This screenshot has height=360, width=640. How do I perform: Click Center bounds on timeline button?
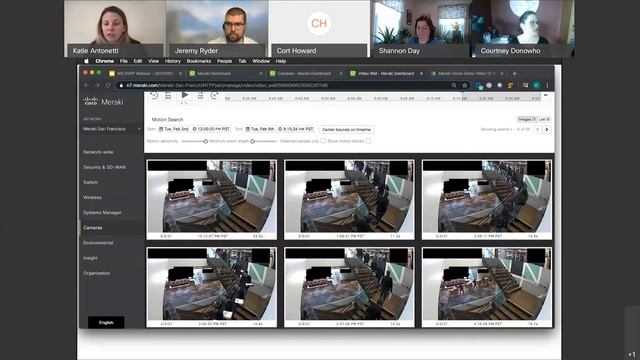coord(346,129)
